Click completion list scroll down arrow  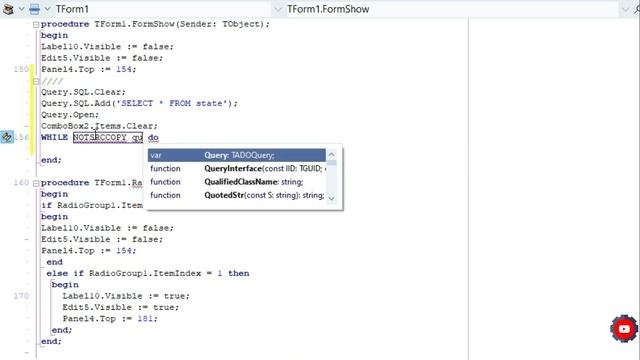pos(331,198)
